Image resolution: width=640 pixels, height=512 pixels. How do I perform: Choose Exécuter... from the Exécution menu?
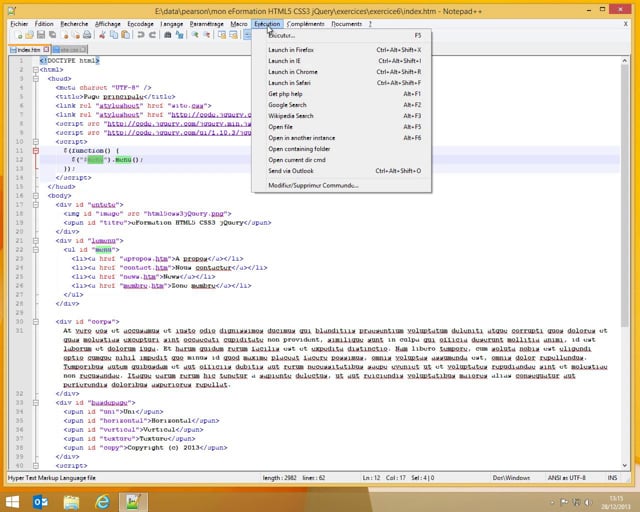[342, 36]
